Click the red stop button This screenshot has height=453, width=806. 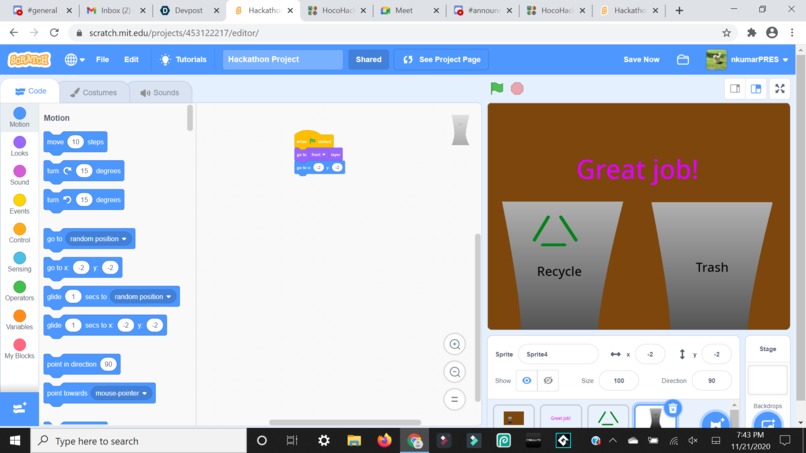tap(517, 88)
